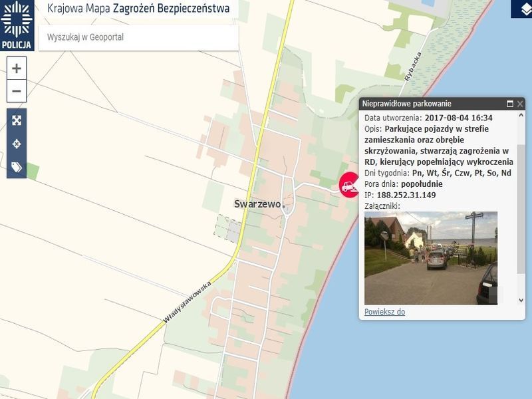Open the tag legend icon
This screenshot has height=399, width=532.
click(17, 167)
